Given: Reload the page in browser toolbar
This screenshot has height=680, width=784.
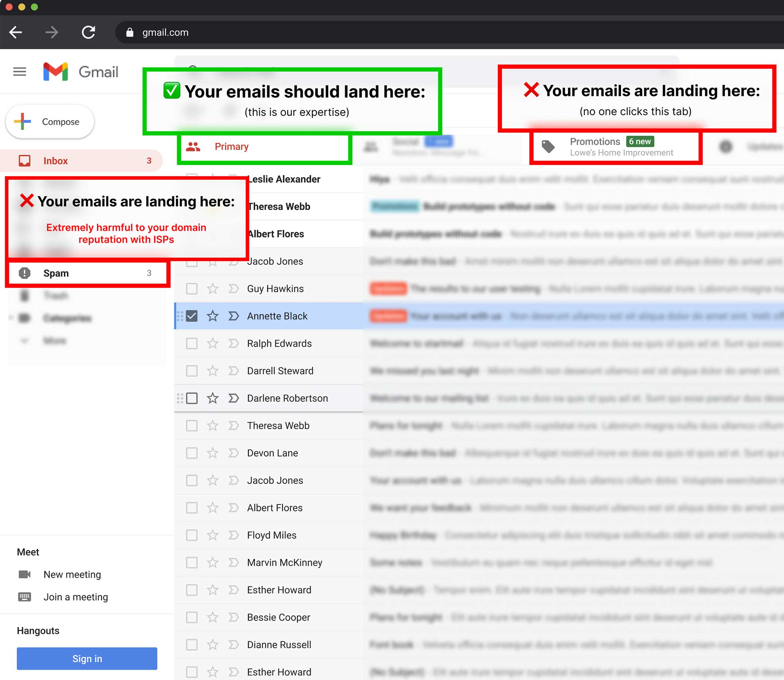Looking at the screenshot, I should [88, 33].
